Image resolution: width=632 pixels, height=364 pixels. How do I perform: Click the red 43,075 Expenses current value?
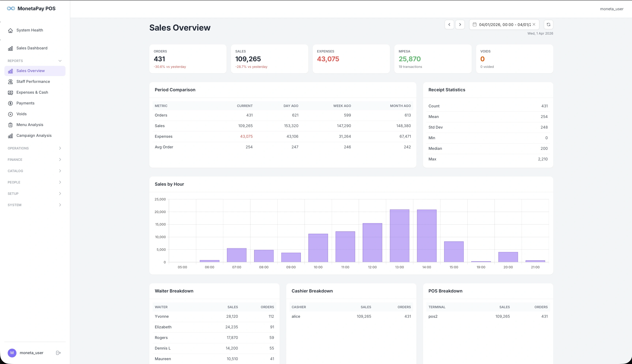(x=246, y=136)
